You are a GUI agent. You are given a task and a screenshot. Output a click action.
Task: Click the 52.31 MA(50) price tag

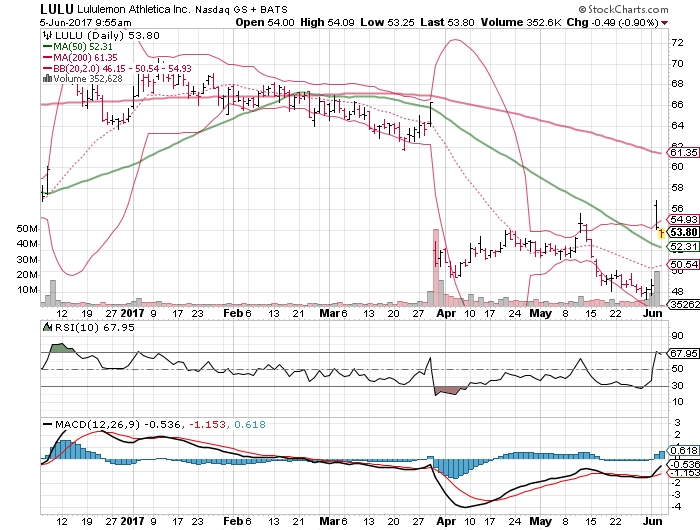[683, 246]
